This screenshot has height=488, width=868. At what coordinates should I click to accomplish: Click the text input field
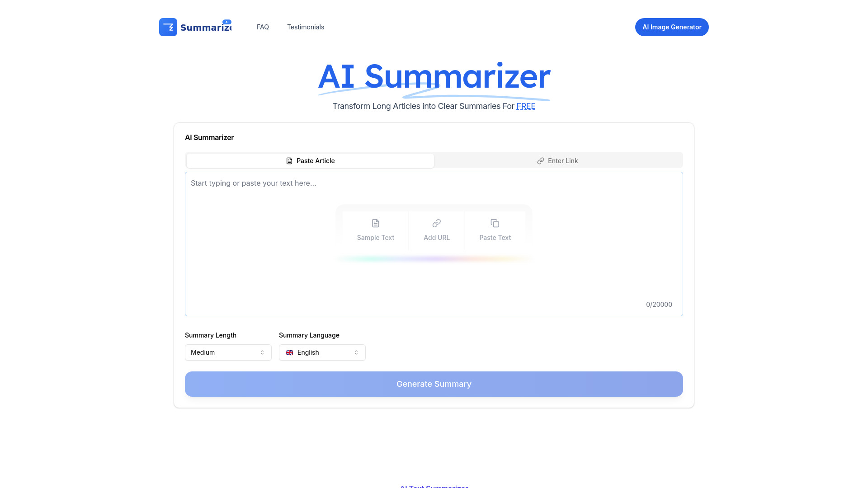434,244
